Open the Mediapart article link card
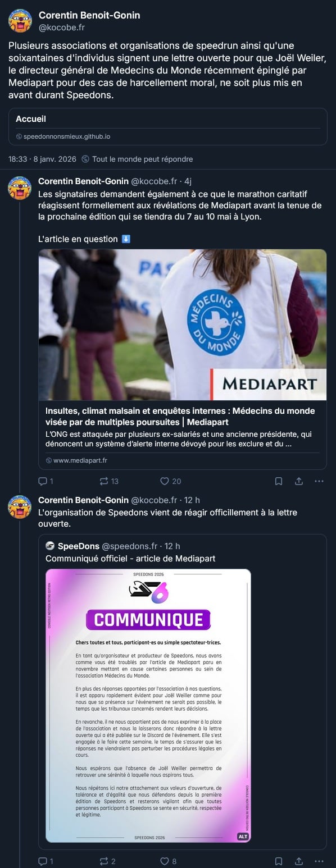336x868 pixels. pos(182,359)
